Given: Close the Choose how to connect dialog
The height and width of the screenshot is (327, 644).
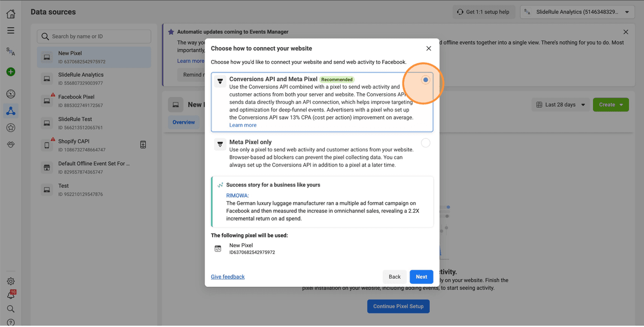Looking at the screenshot, I should 429,48.
